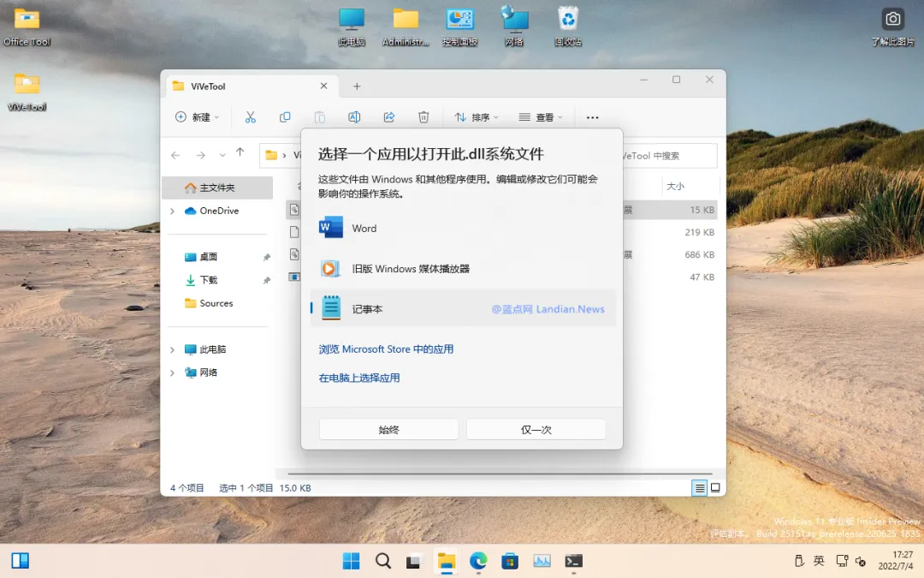This screenshot has height=578, width=924.
Task: Expand 此电脑 in the sidebar
Action: click(171, 349)
